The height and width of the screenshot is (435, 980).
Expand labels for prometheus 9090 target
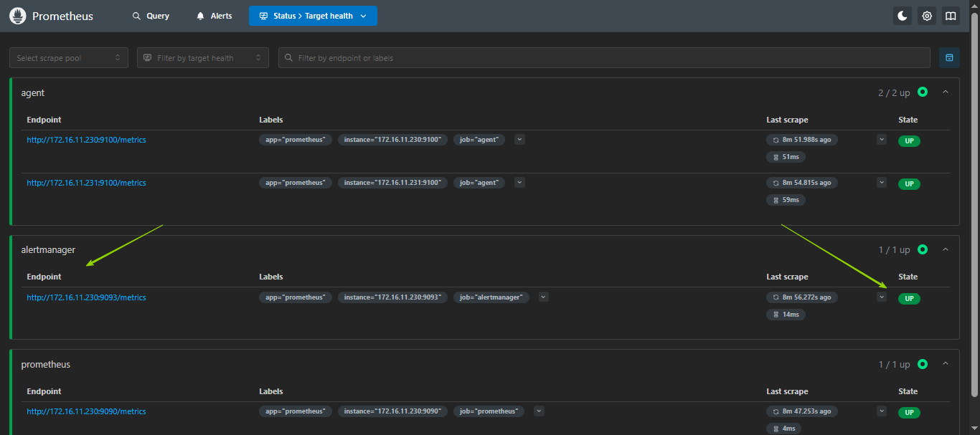(x=539, y=411)
